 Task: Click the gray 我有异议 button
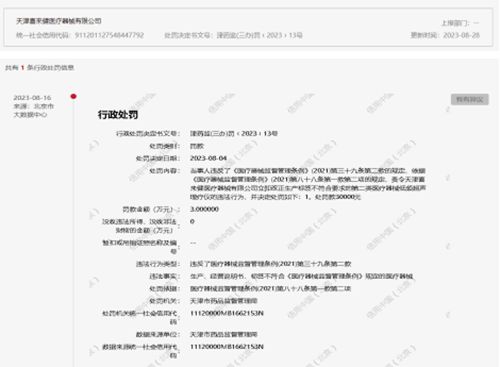tap(470, 99)
